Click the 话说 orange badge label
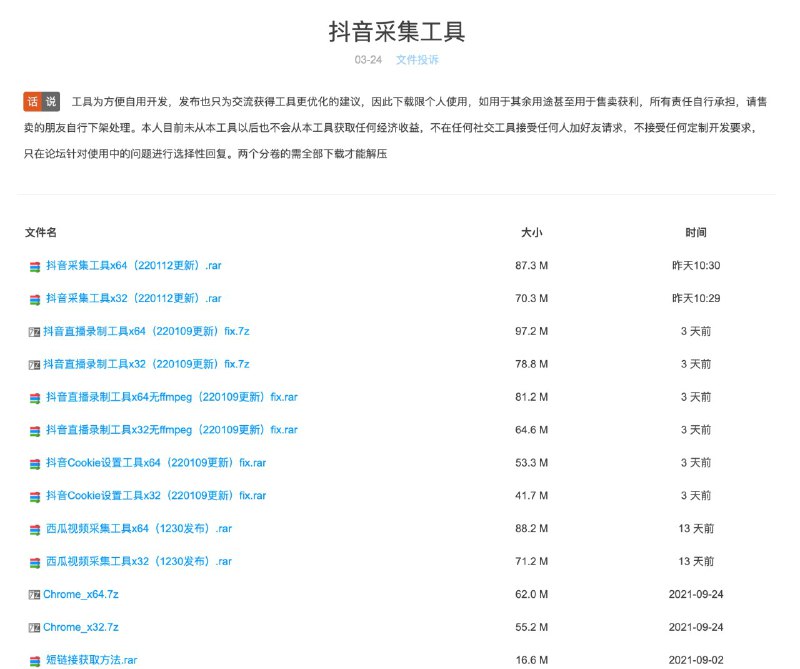This screenshot has width=800, height=669. click(42, 102)
